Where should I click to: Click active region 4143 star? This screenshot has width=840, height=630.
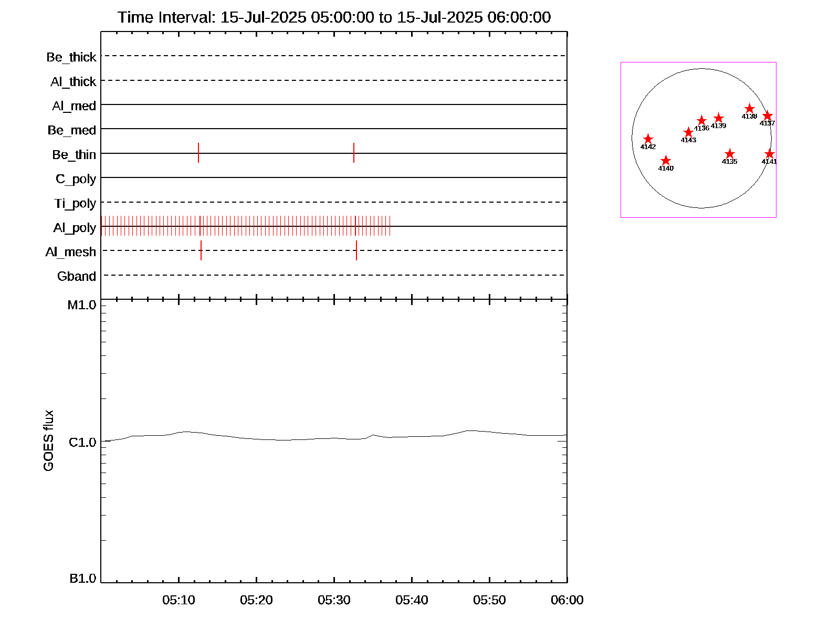pos(688,132)
